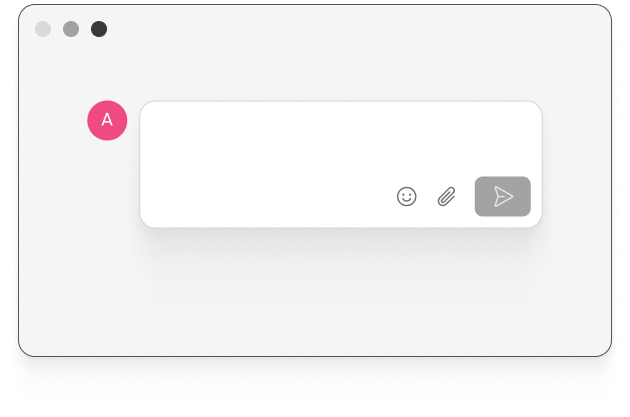Select the gray send button
The width and height of the screenshot is (630, 417).
pyautogui.click(x=502, y=196)
